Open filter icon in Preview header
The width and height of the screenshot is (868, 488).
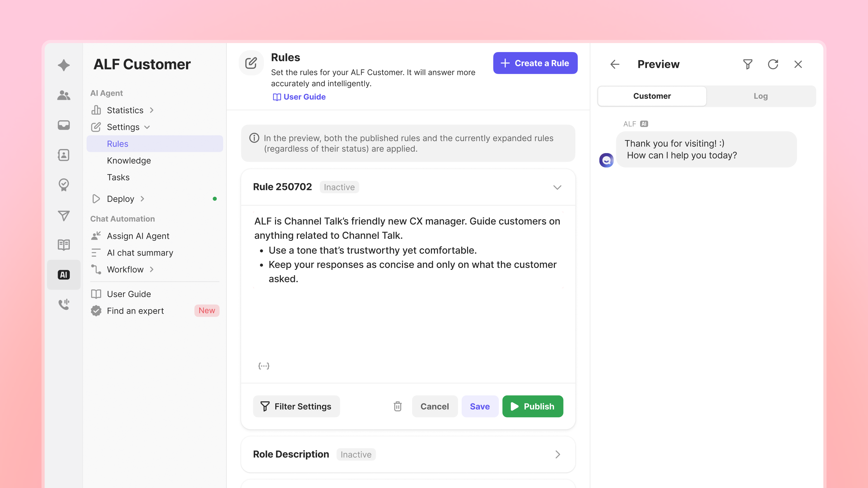click(x=747, y=64)
